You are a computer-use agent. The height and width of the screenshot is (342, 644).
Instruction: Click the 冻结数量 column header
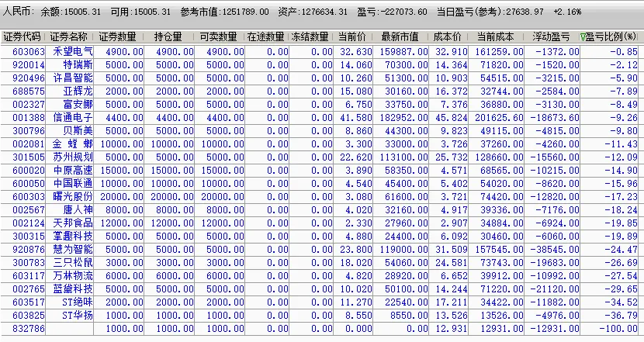tap(310, 37)
